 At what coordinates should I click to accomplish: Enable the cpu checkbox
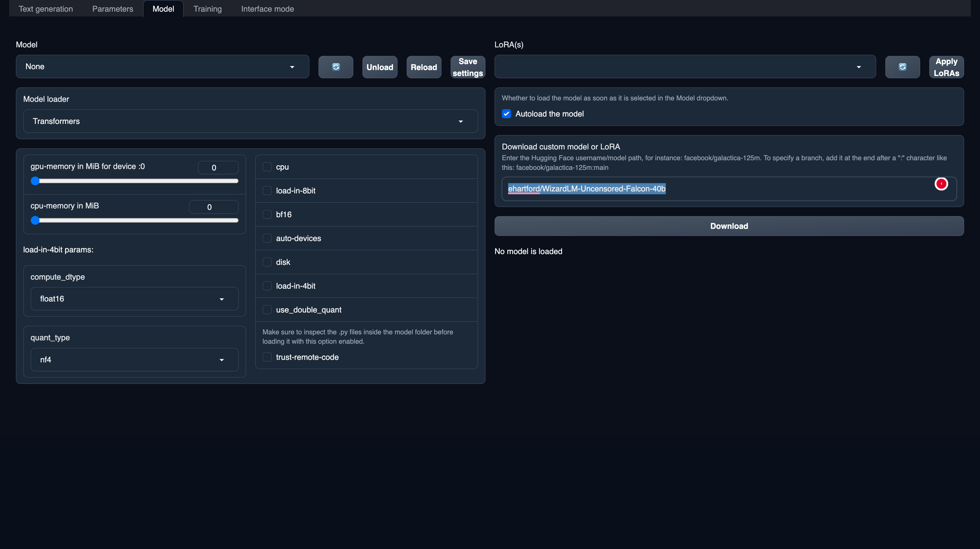(267, 167)
